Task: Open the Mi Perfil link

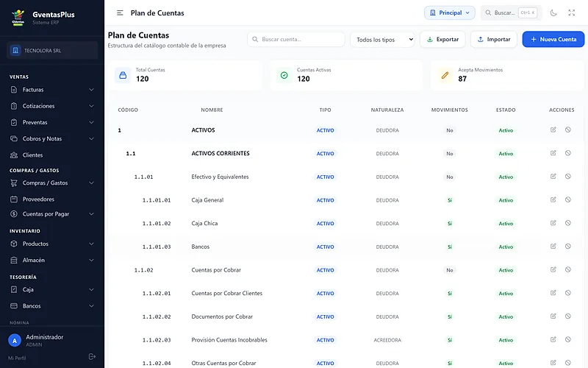Action: click(17, 358)
